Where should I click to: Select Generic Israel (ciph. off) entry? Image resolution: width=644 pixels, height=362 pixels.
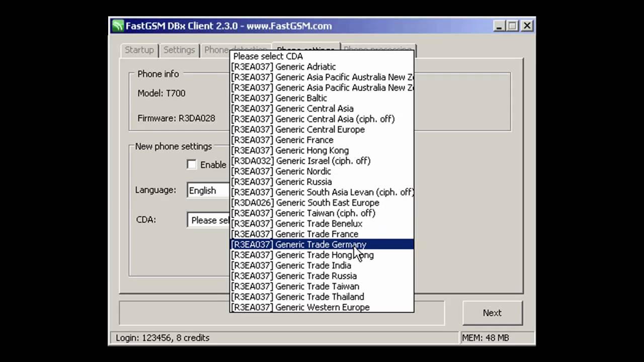coord(322,161)
